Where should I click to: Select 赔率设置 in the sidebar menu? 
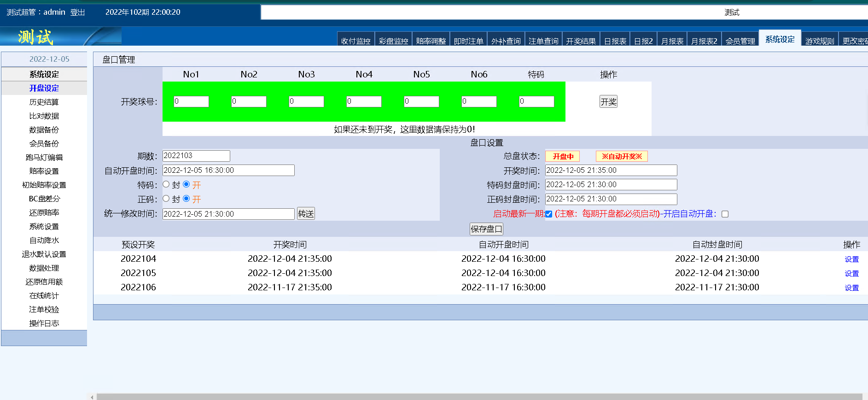tap(44, 171)
